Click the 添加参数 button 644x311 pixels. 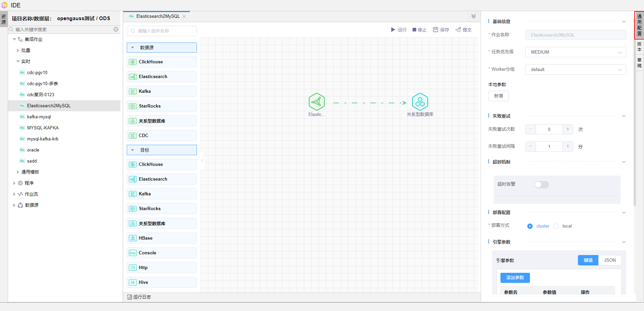(x=515, y=278)
